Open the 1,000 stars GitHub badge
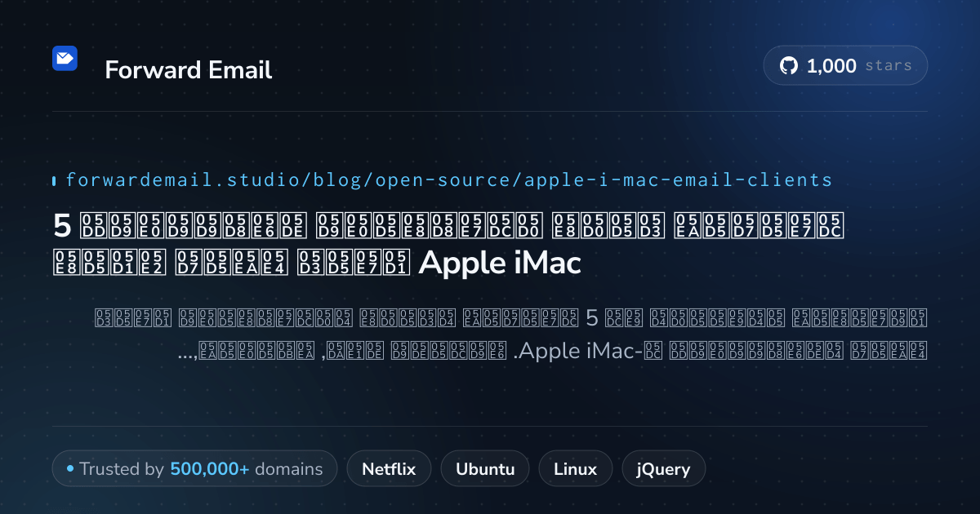This screenshot has height=514, width=980. [x=845, y=65]
